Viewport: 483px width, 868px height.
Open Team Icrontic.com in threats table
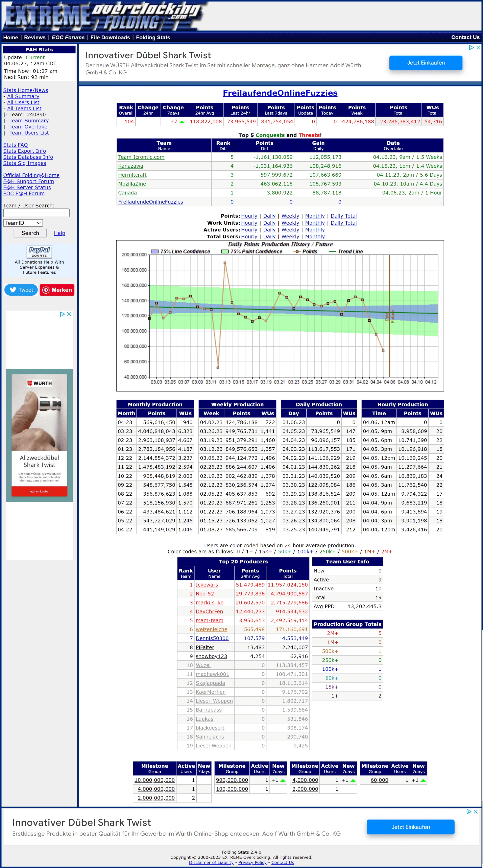click(141, 157)
